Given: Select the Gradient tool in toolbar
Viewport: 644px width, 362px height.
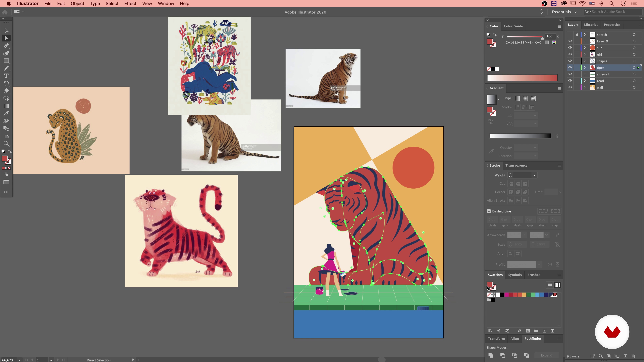Looking at the screenshot, I should (x=6, y=106).
